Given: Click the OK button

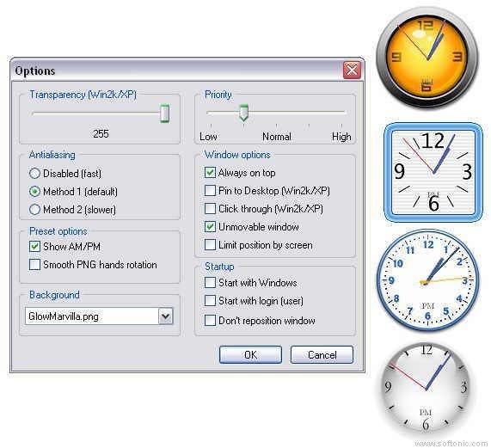Looking at the screenshot, I should point(250,355).
